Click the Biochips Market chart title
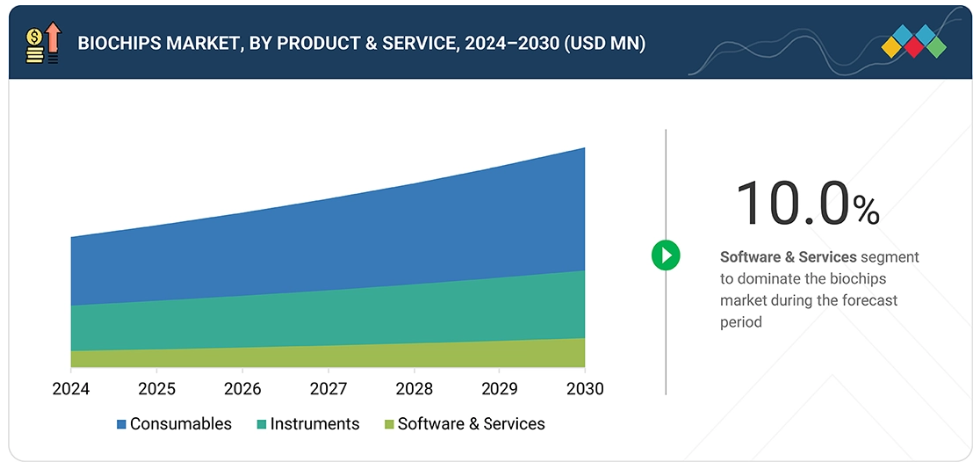 [361, 43]
